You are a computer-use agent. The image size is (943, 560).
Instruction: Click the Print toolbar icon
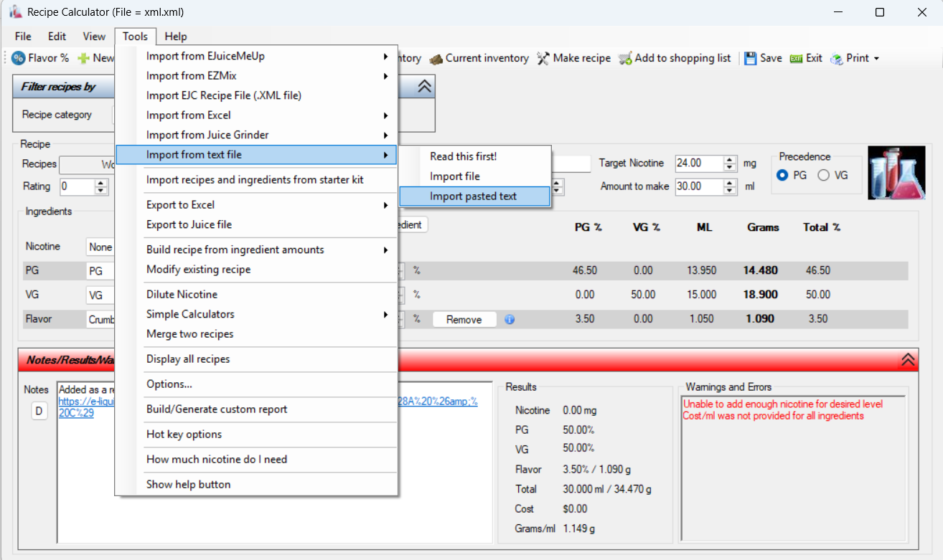click(837, 58)
